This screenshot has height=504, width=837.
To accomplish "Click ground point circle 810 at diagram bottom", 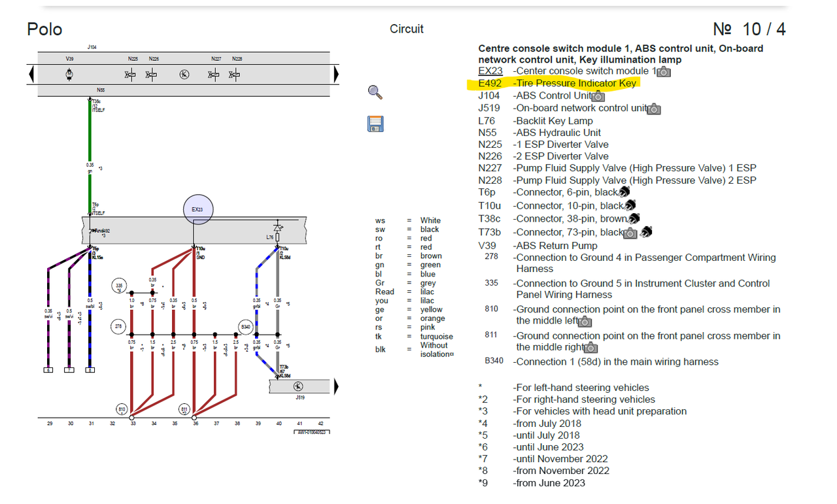I will 122,410.
